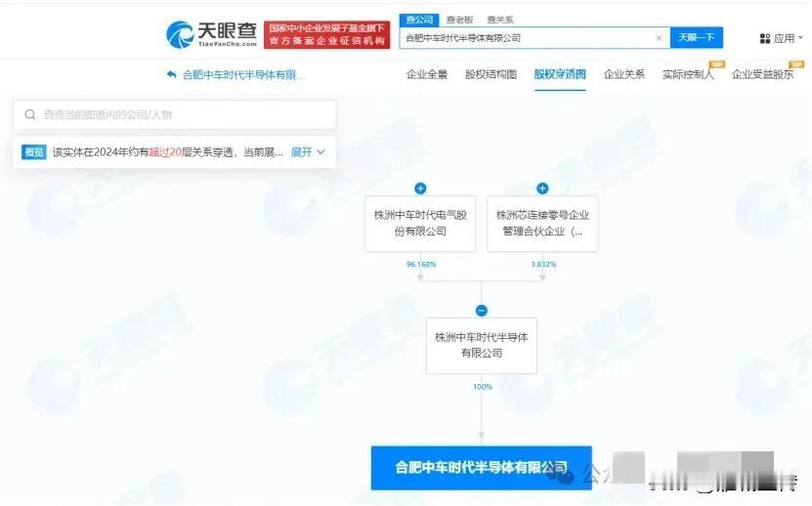
Task: Click the 合肥中车时代半导体有限... breadcrumb title
Action: tap(243, 75)
